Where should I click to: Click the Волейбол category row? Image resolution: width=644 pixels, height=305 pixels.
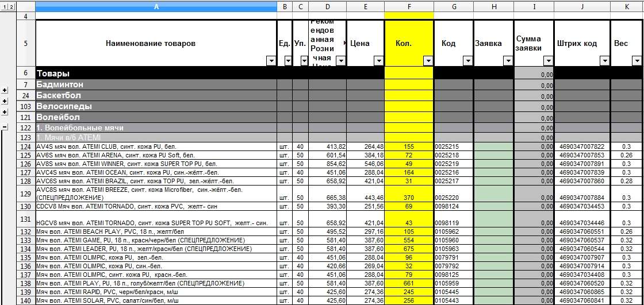[x=156, y=117]
